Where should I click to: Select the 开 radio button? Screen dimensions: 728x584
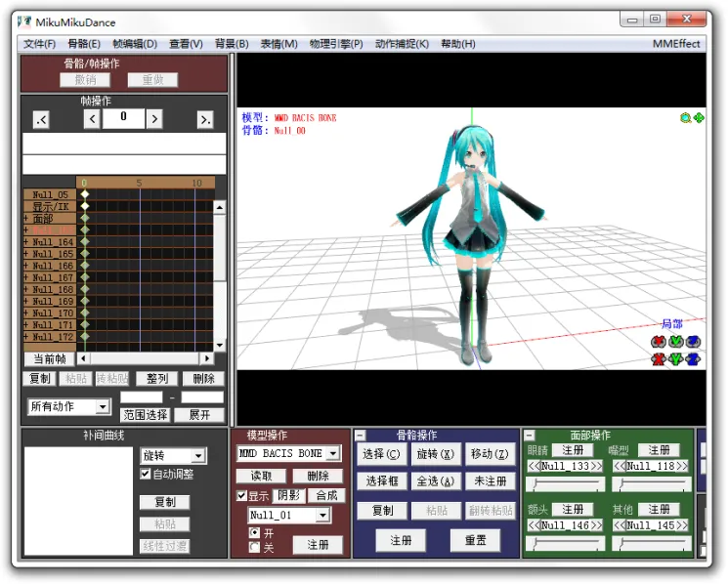click(254, 532)
